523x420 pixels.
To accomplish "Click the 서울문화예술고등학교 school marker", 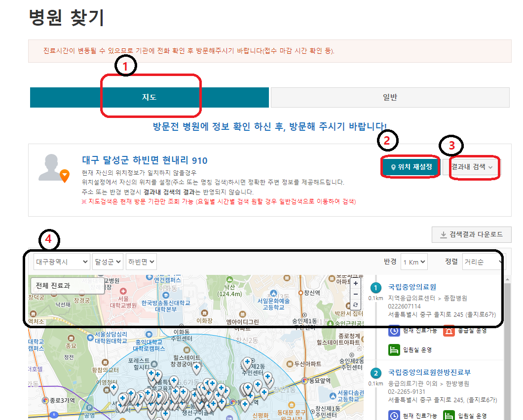I will (273, 293).
